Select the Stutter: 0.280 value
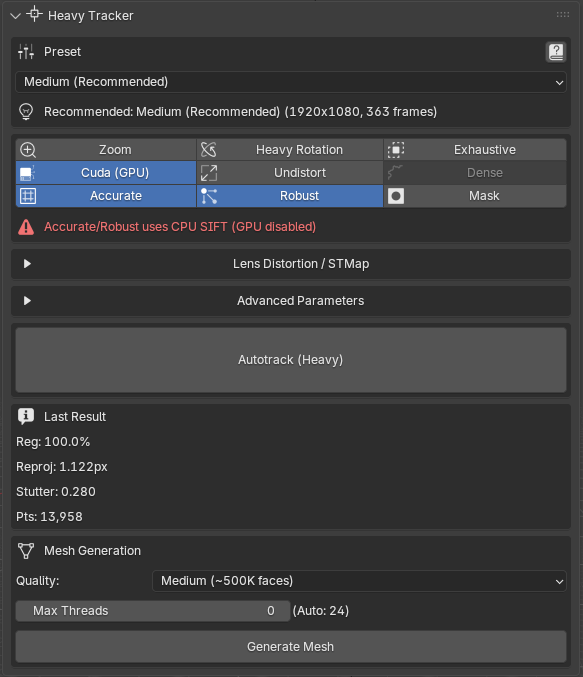Image resolution: width=583 pixels, height=677 pixels. pos(56,492)
